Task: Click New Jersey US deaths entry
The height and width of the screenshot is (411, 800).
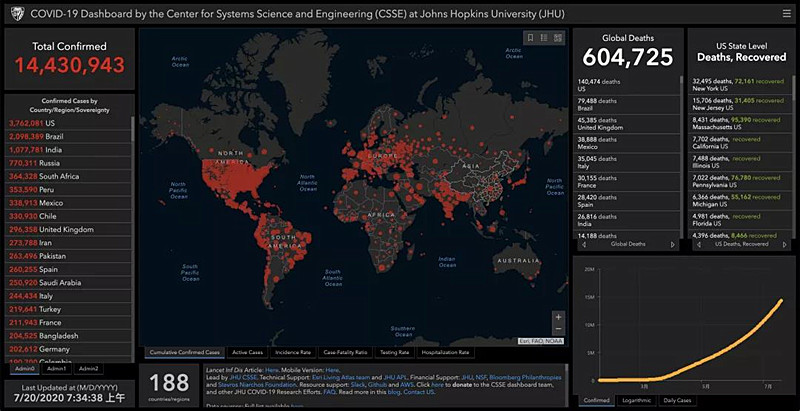Action: [741, 105]
